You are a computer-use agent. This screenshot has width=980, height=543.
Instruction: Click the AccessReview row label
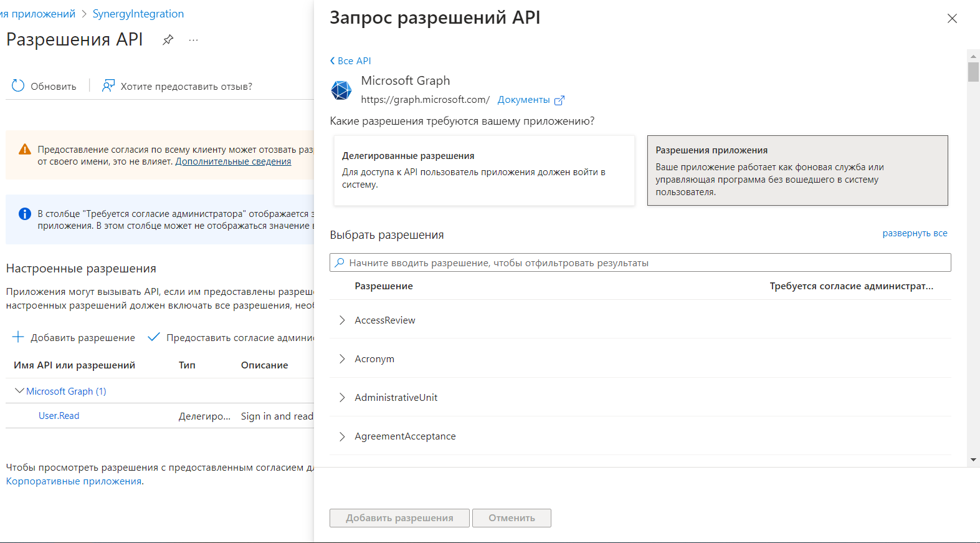tap(385, 320)
